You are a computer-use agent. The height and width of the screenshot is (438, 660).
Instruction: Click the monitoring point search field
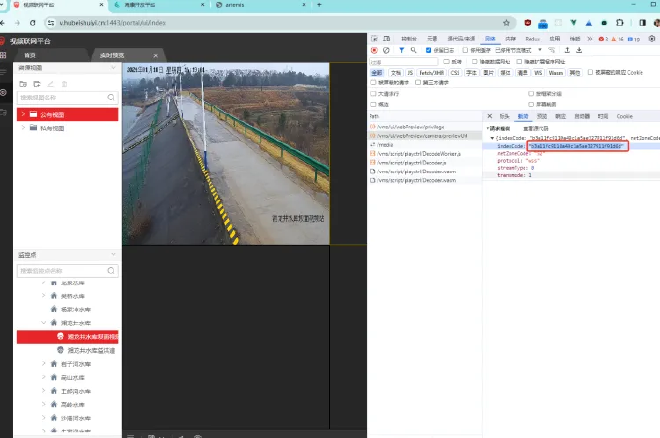point(67,271)
